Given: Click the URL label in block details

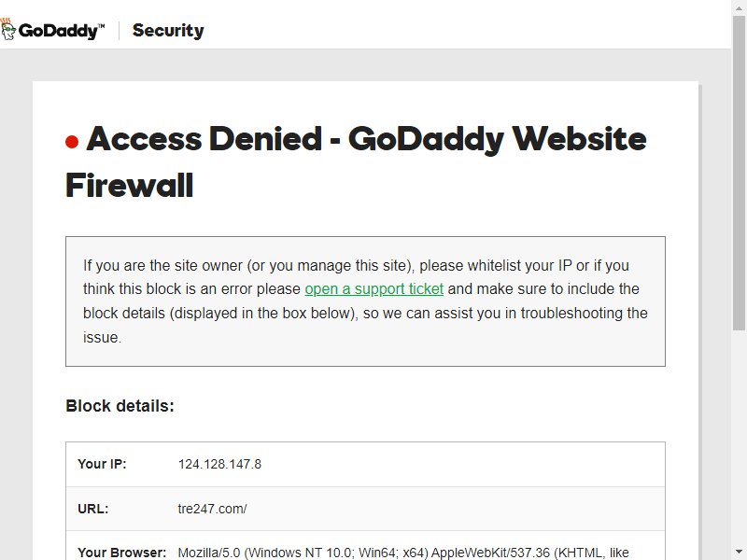Looking at the screenshot, I should pos(92,509).
